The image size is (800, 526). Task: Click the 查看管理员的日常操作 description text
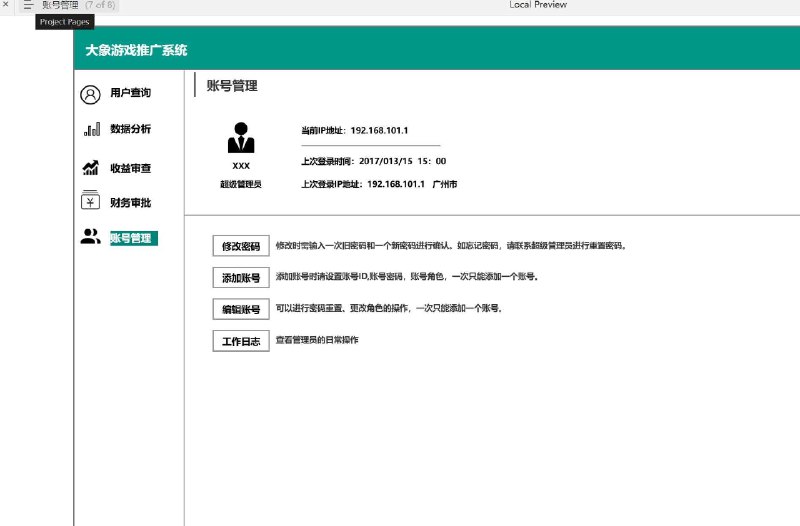click(317, 340)
